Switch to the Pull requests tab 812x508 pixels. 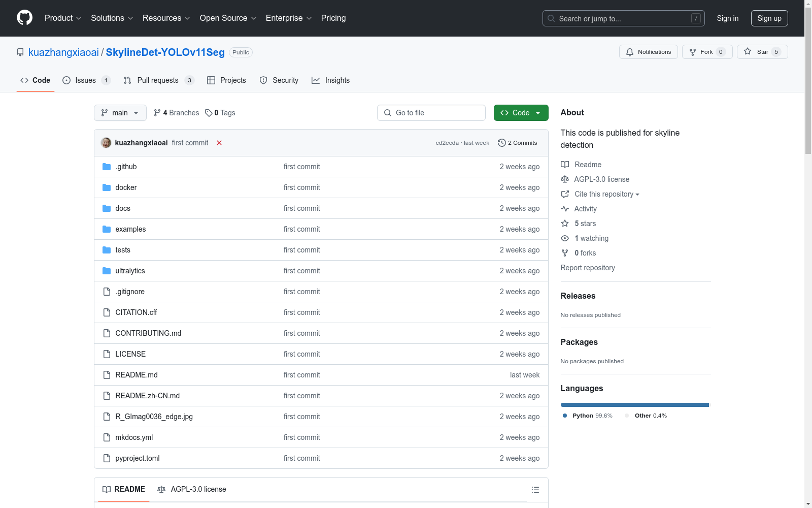click(x=159, y=80)
